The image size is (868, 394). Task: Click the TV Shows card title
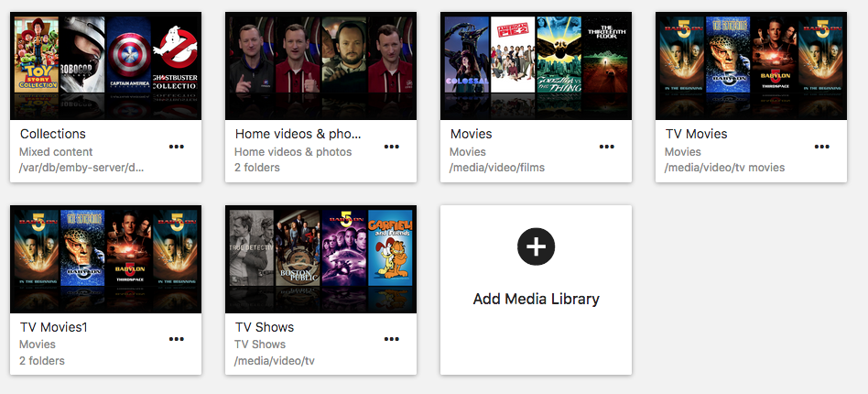pos(265,327)
